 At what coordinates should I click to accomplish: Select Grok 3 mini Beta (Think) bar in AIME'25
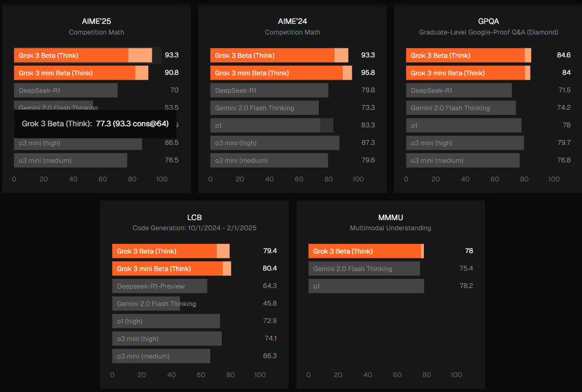(x=81, y=73)
